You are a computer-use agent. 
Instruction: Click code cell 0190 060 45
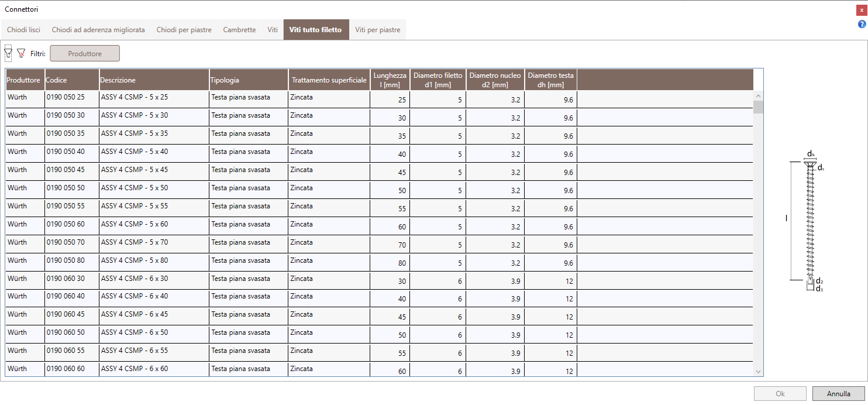tap(72, 317)
